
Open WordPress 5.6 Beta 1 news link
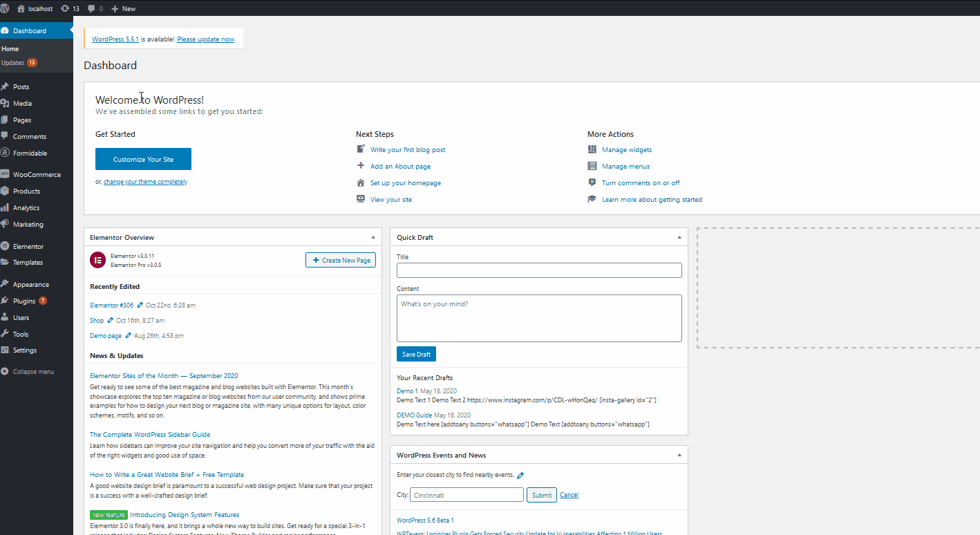tap(425, 520)
